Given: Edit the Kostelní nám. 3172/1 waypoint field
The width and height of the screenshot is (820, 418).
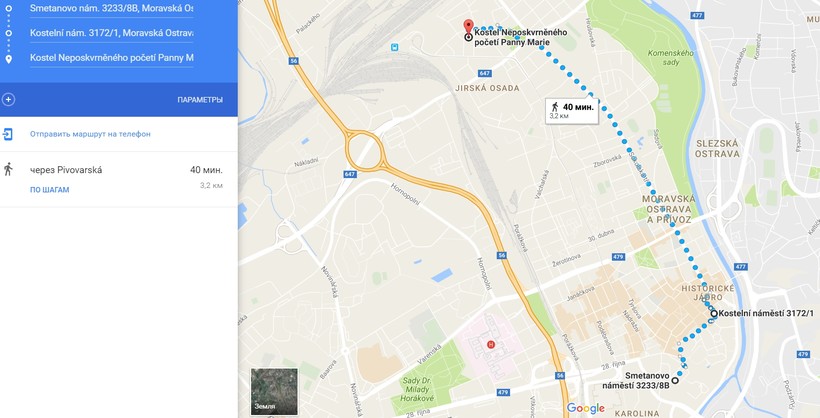Looking at the screenshot, I should (111, 33).
